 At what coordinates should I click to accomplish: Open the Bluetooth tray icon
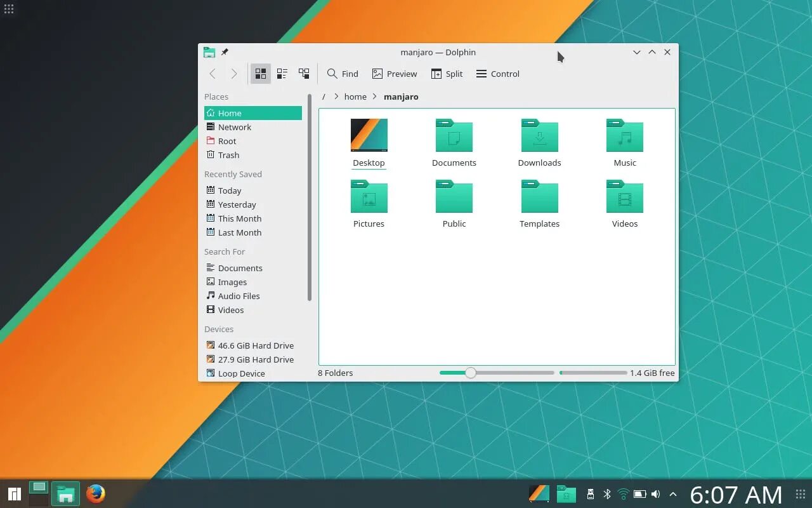click(x=607, y=494)
